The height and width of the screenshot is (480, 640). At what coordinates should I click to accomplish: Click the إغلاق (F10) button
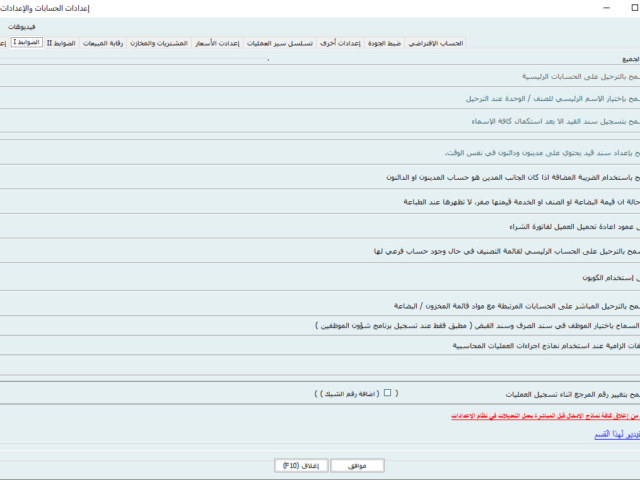[x=301, y=466]
